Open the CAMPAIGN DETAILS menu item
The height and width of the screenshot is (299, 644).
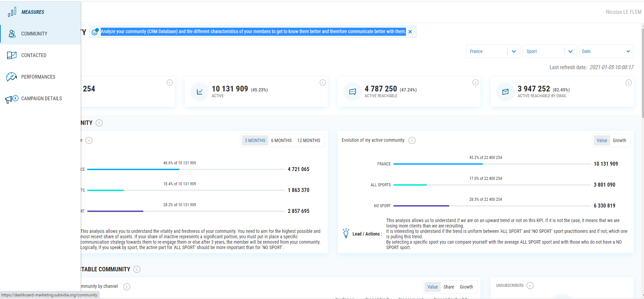(40, 99)
